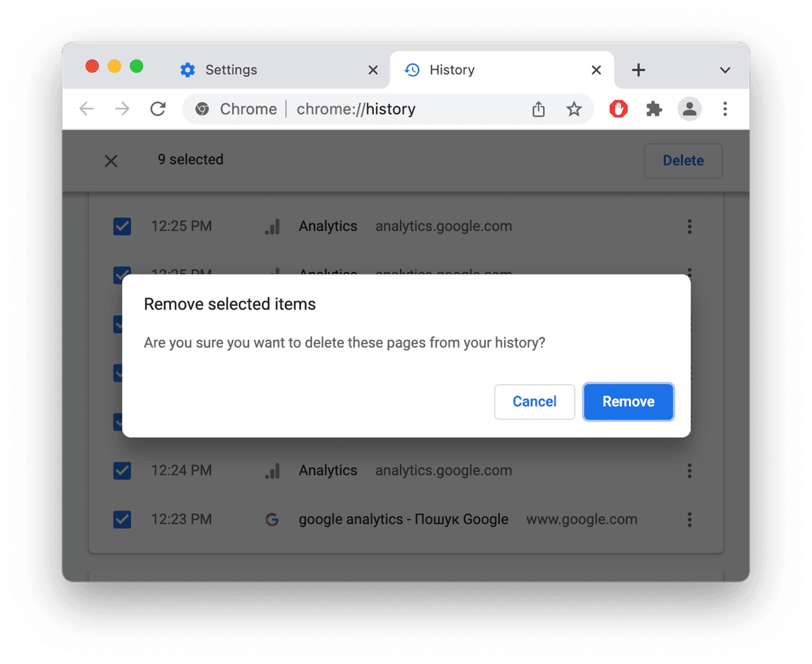Open the browser profile avatar
Screen dimensions: 812x664
[689, 109]
